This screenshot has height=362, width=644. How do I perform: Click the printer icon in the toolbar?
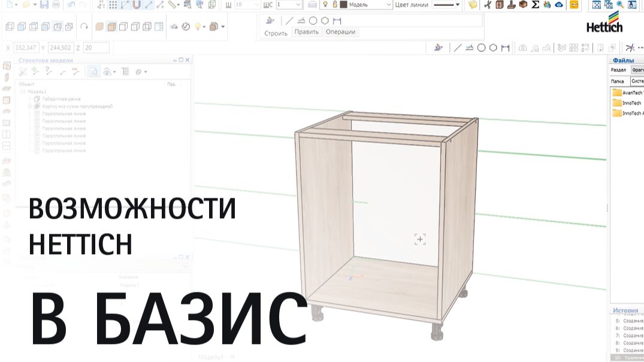click(x=56, y=5)
